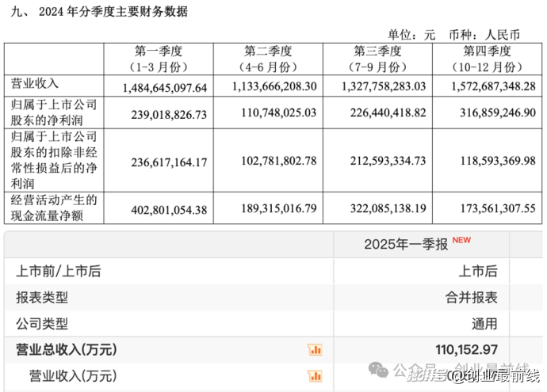Click the 扣除非经常性损益后的净利润 row label

click(x=54, y=160)
